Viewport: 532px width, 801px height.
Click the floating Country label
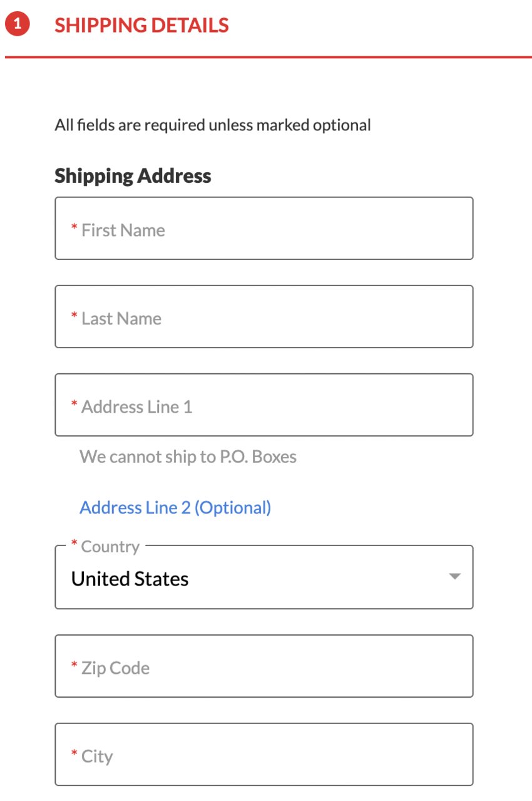point(110,547)
